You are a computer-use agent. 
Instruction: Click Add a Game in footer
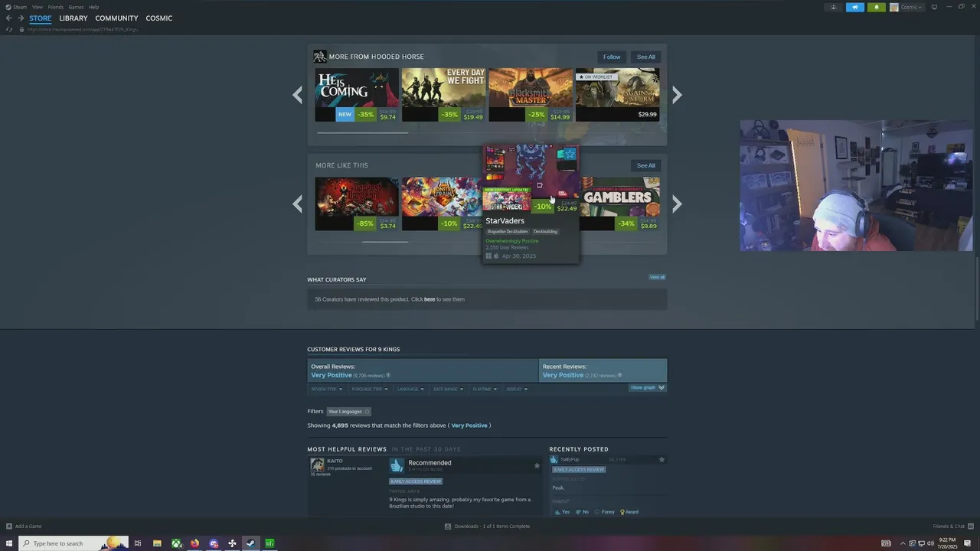tap(24, 527)
